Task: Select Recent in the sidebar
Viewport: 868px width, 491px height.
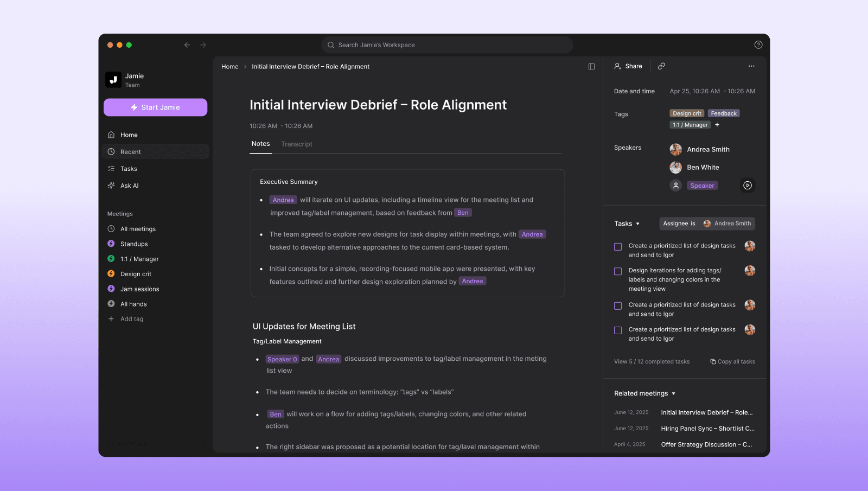Action: coord(130,152)
